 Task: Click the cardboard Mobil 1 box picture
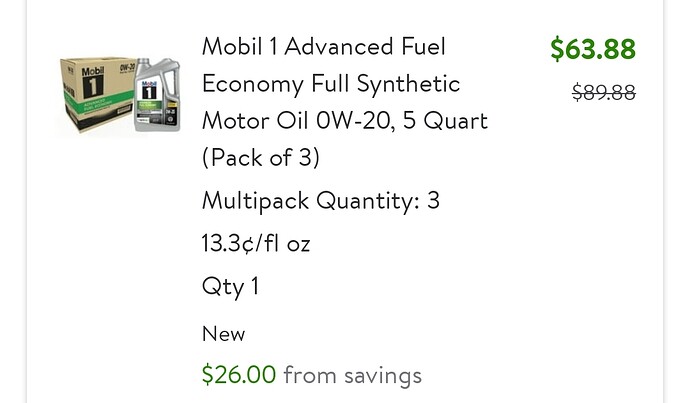click(x=98, y=94)
